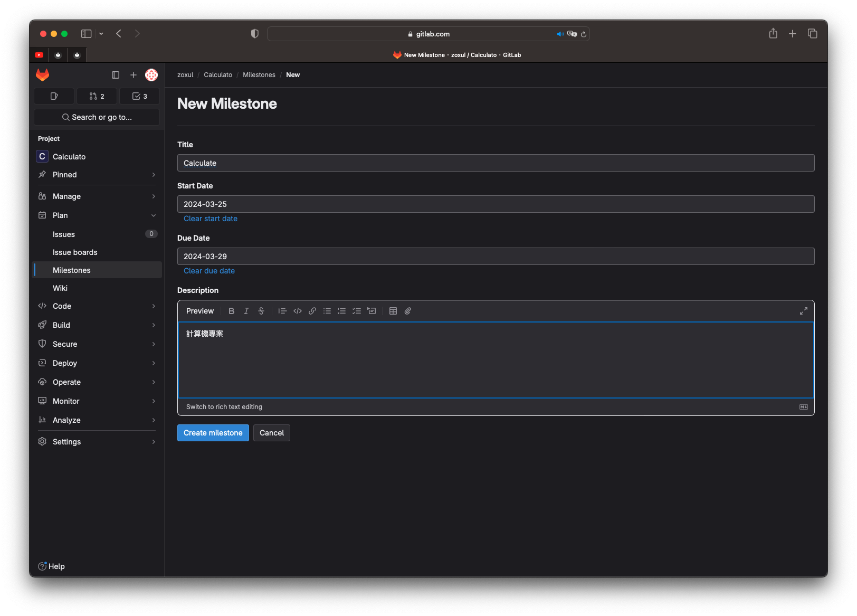This screenshot has height=616, width=857.
Task: Insert a link using the editor toolbar
Action: tap(312, 311)
